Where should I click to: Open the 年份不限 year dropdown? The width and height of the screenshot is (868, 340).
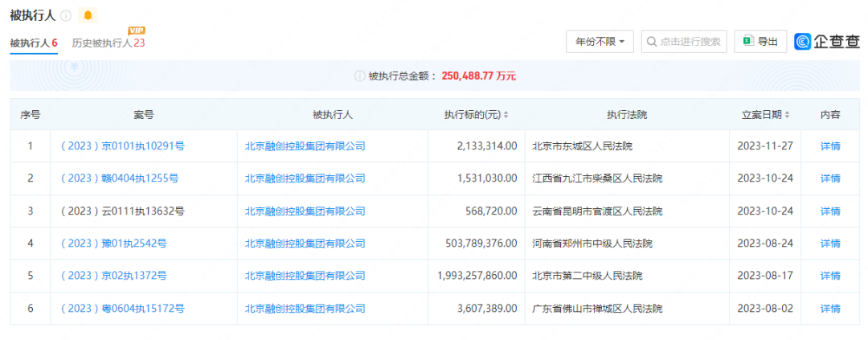click(x=600, y=42)
